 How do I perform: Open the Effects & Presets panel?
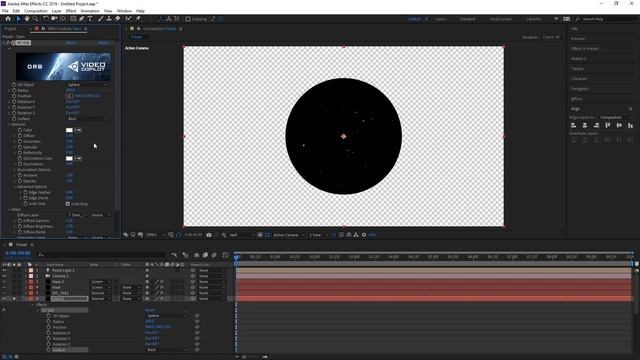click(x=584, y=49)
